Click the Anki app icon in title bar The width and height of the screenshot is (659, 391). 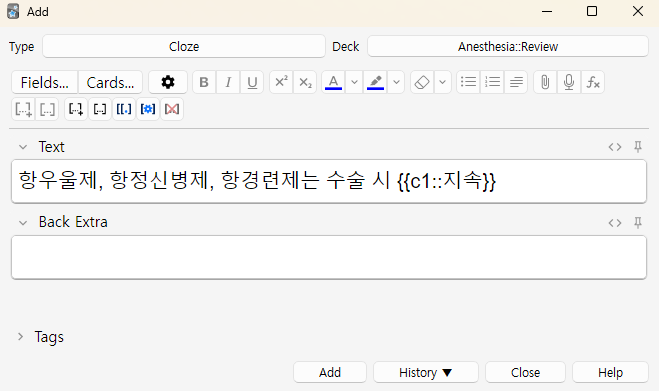click(13, 11)
